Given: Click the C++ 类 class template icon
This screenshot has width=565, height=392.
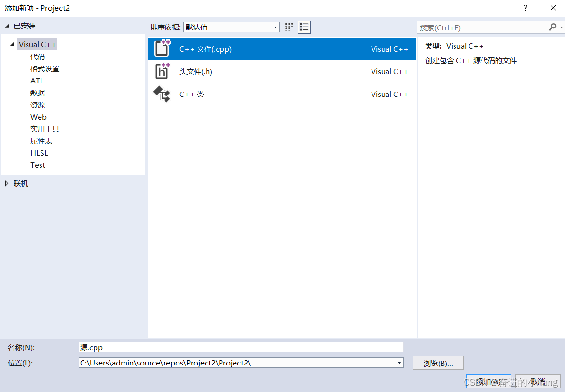Looking at the screenshot, I should coord(162,94).
